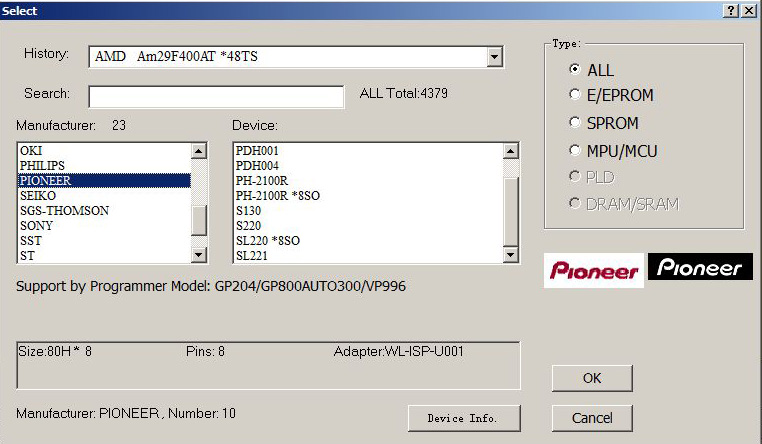
Task: Click the device list scrollbar thumb
Action: coord(510,212)
